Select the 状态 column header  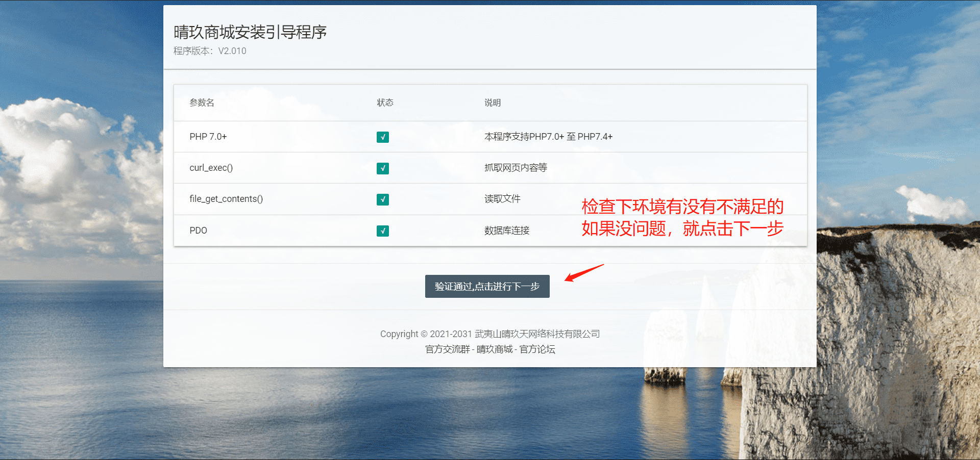click(385, 103)
